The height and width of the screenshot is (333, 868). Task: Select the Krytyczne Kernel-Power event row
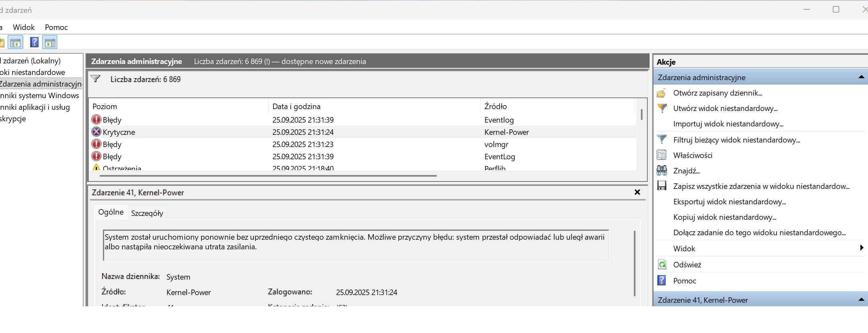[303, 132]
